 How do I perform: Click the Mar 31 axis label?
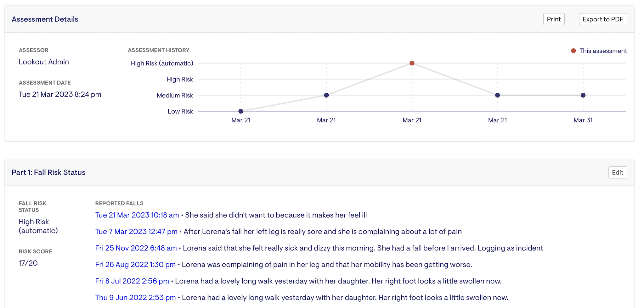[583, 120]
